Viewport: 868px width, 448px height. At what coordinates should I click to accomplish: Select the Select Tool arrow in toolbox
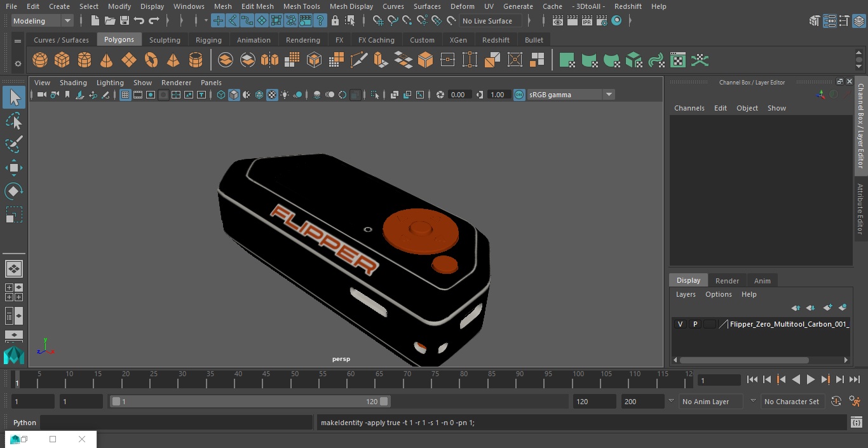point(14,97)
